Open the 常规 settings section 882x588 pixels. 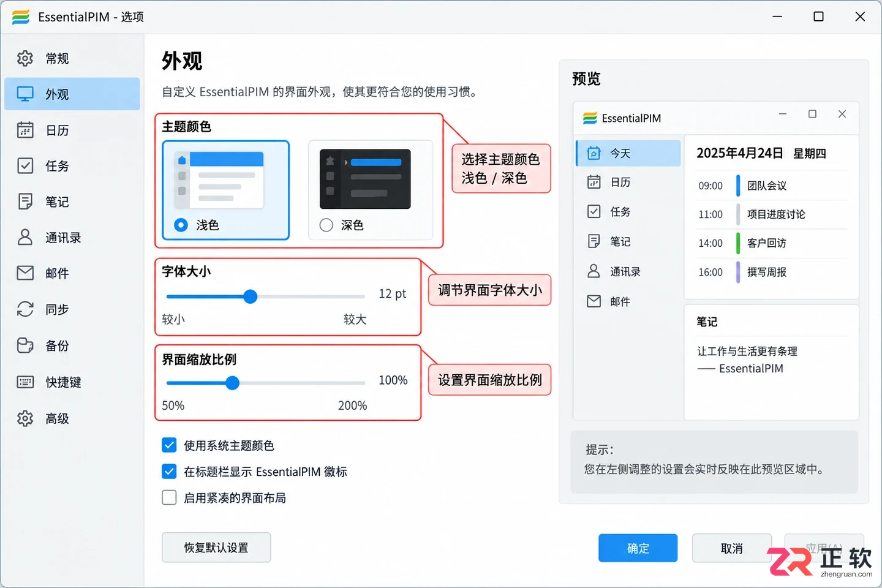(x=72, y=58)
